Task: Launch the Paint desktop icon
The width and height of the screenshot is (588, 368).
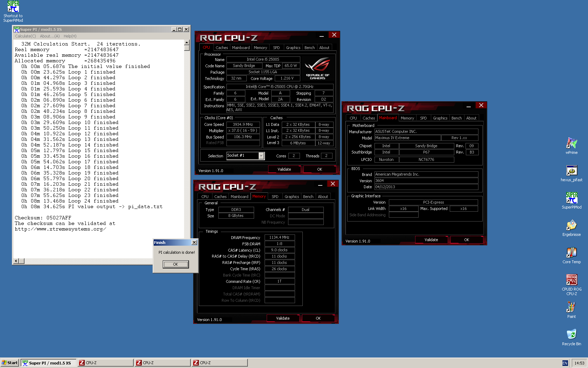Action: pos(572,310)
